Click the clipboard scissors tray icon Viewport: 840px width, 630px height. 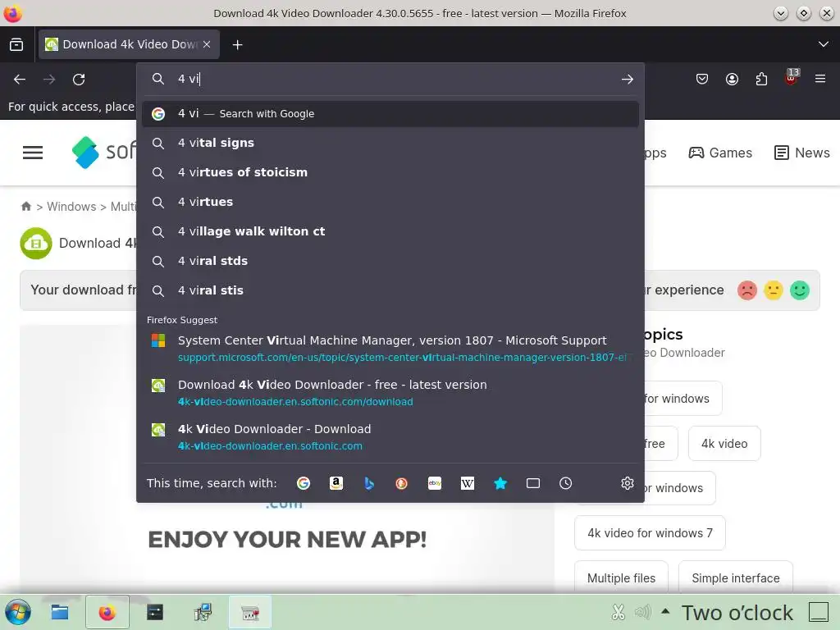coord(619,612)
